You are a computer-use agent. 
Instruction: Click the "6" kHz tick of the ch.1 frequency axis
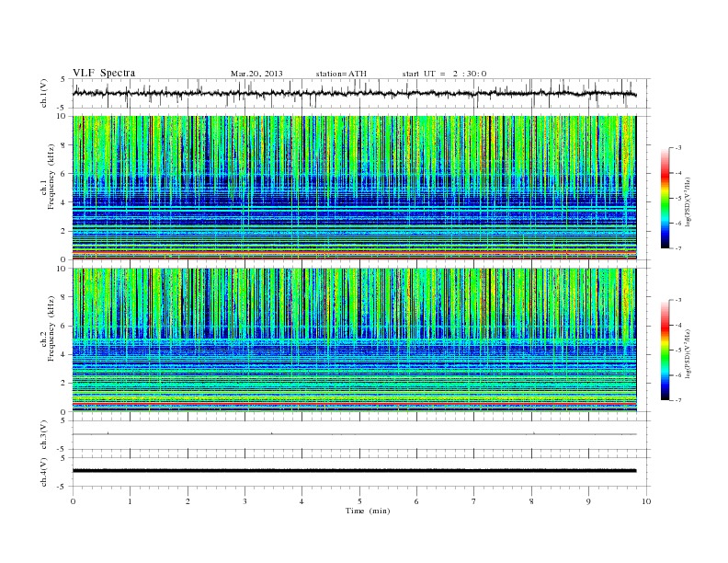tap(63, 174)
